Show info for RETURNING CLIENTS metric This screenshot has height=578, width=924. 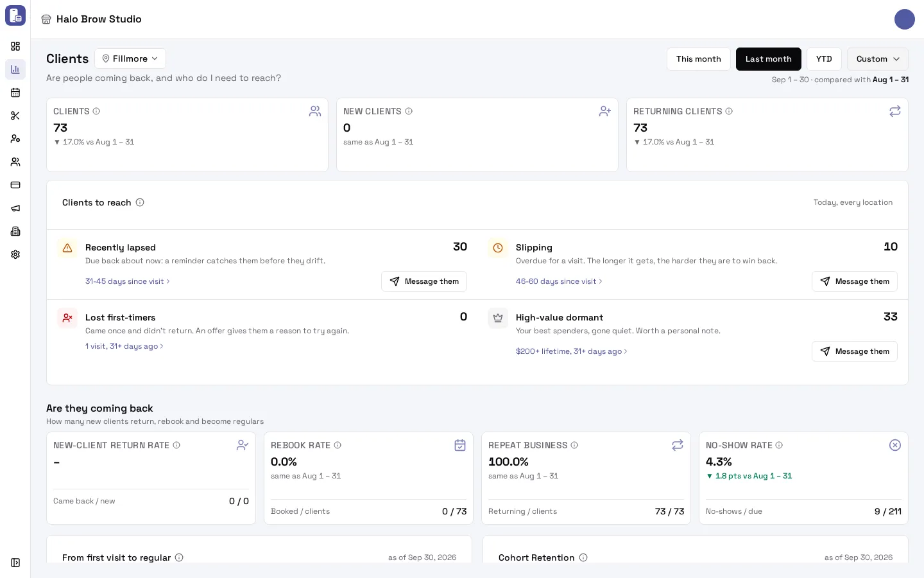tap(729, 111)
